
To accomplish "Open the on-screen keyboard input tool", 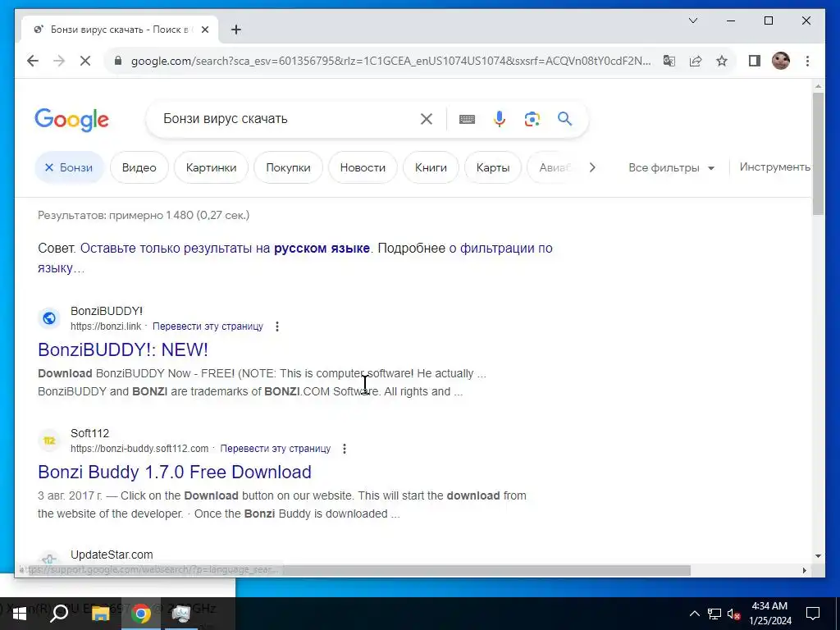I will click(x=467, y=119).
